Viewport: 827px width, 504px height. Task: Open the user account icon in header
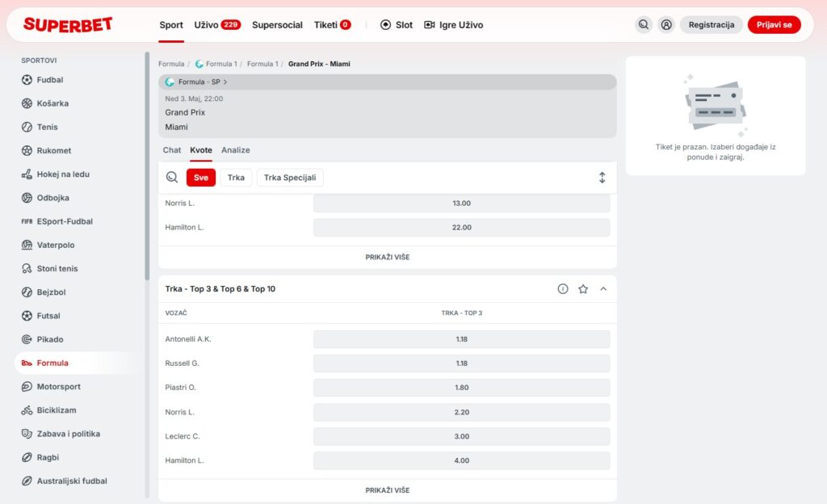(x=666, y=25)
